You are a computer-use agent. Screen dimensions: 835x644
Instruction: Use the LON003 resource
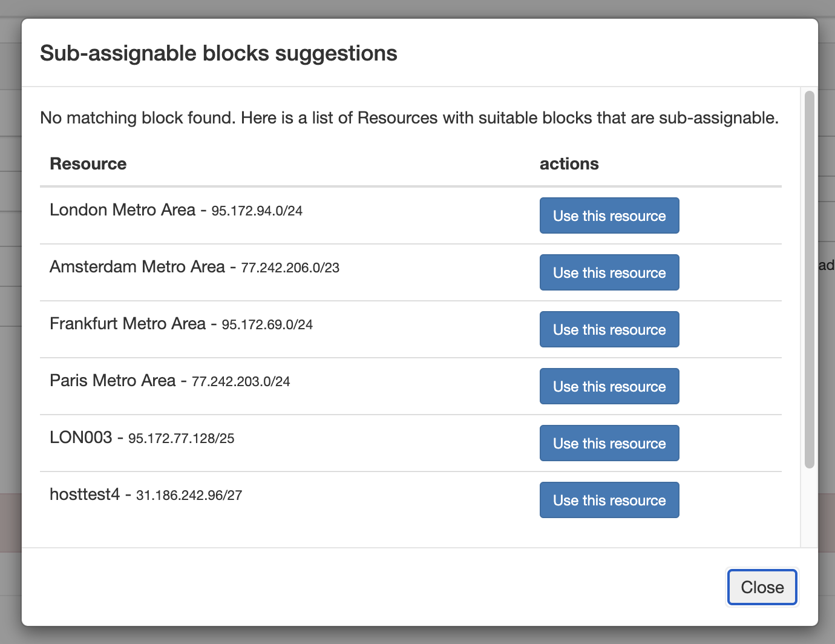pos(609,443)
